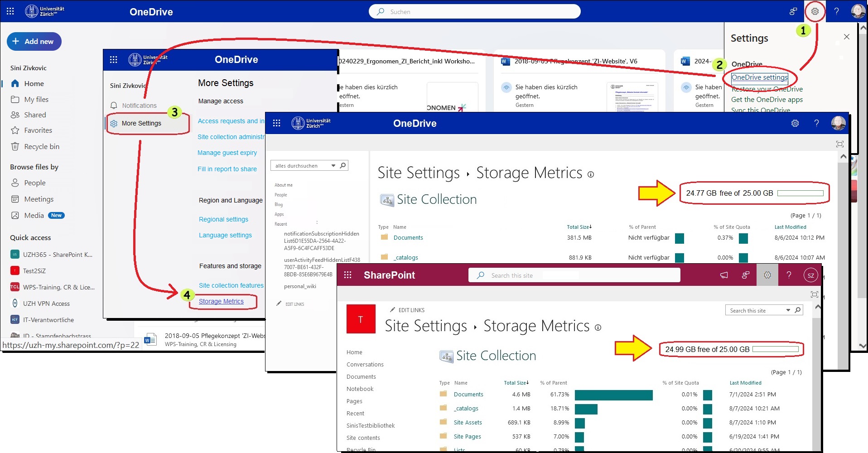Open help icon in OneDrive Storage Metrics window
The image size is (868, 453).
(816, 123)
